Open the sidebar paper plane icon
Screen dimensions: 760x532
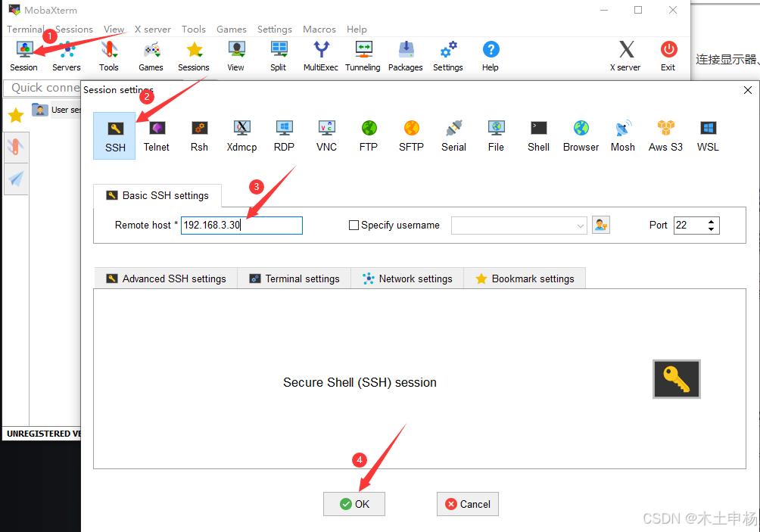16,179
